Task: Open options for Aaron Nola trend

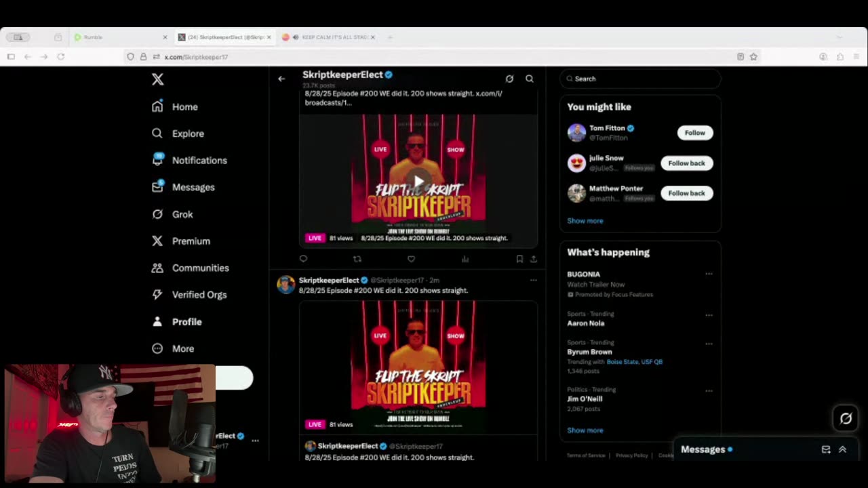Action: 709,315
